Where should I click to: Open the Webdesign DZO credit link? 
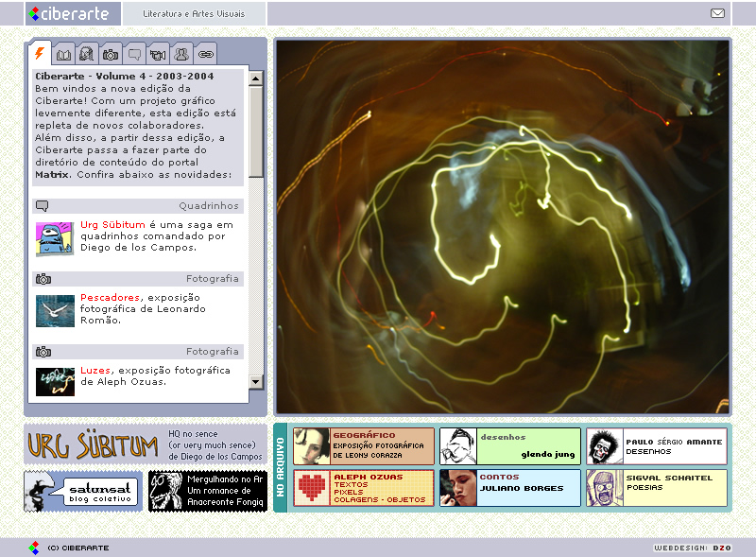click(693, 548)
